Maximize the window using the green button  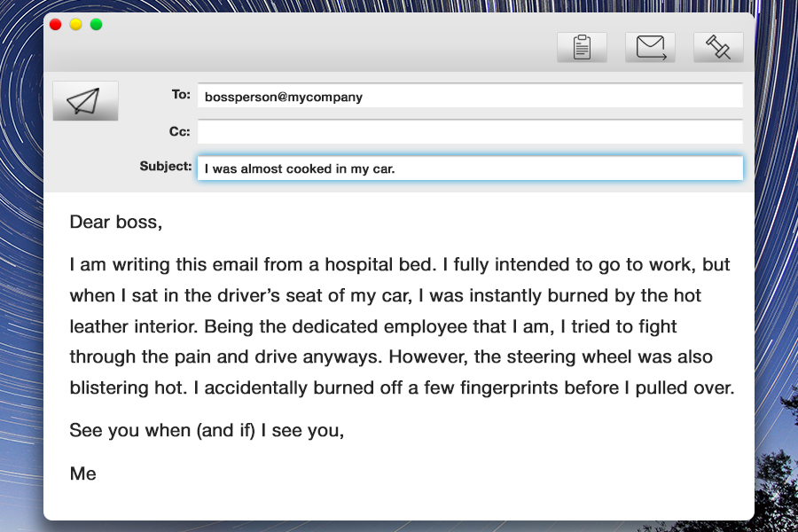pos(96,25)
